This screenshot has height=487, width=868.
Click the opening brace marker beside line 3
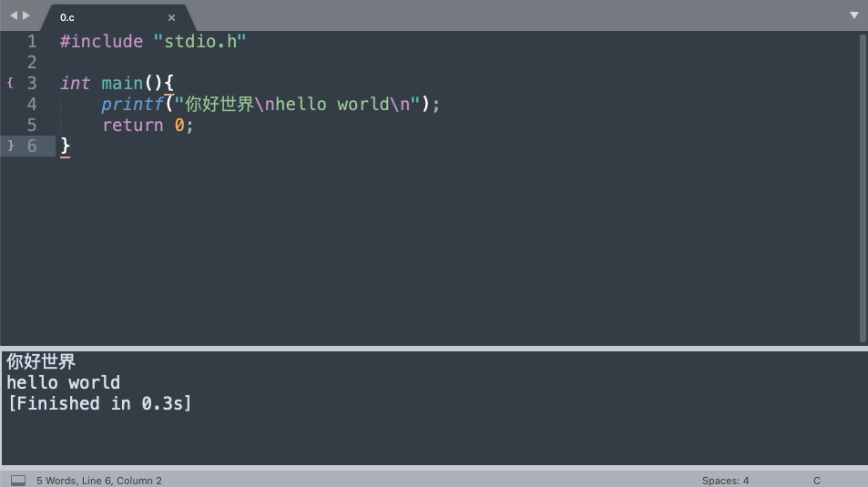tap(10, 83)
